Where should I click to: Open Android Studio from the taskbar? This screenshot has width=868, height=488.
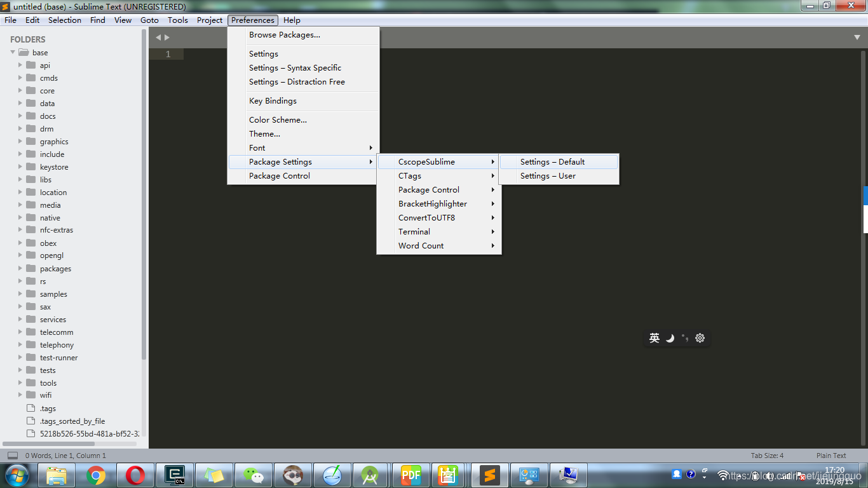[x=370, y=475]
